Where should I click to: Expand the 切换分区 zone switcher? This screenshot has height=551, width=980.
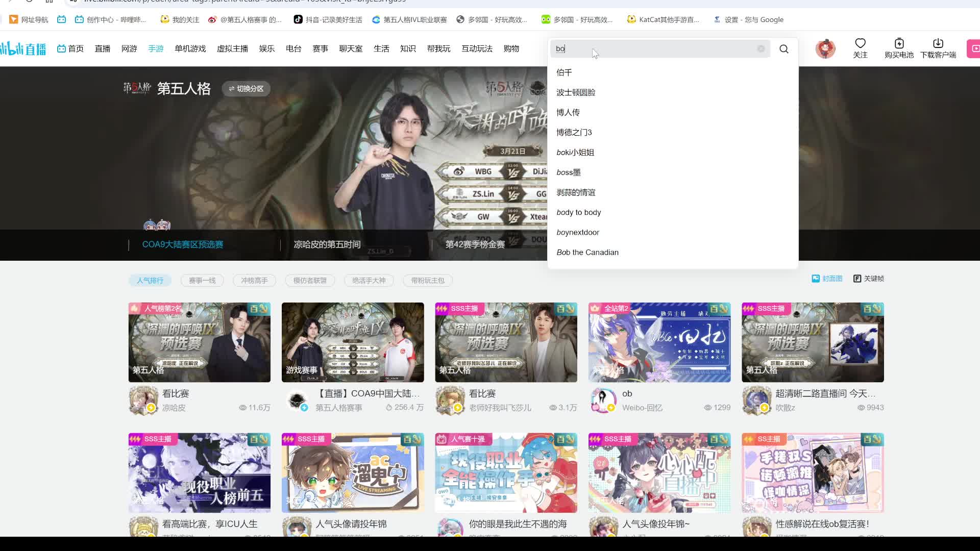point(246,89)
